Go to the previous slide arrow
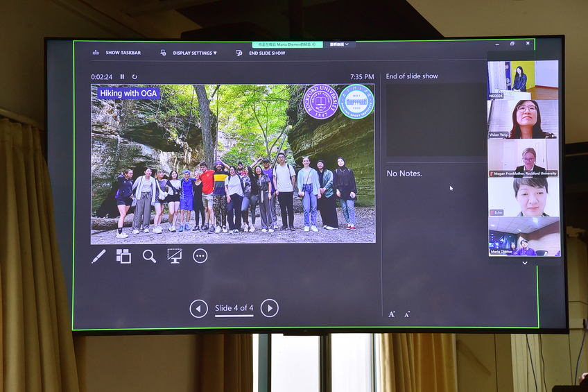Image resolution: width=588 pixels, height=392 pixels. coord(199,309)
